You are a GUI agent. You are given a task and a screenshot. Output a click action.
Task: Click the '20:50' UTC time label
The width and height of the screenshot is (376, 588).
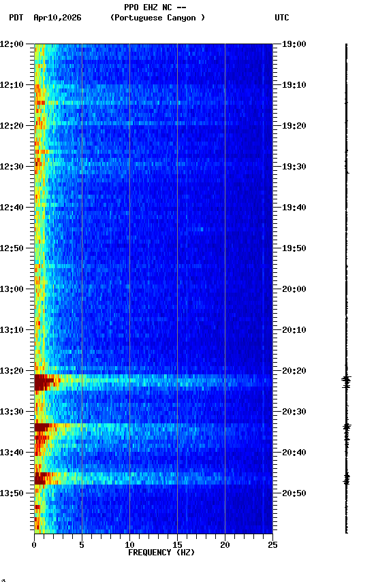click(x=294, y=493)
